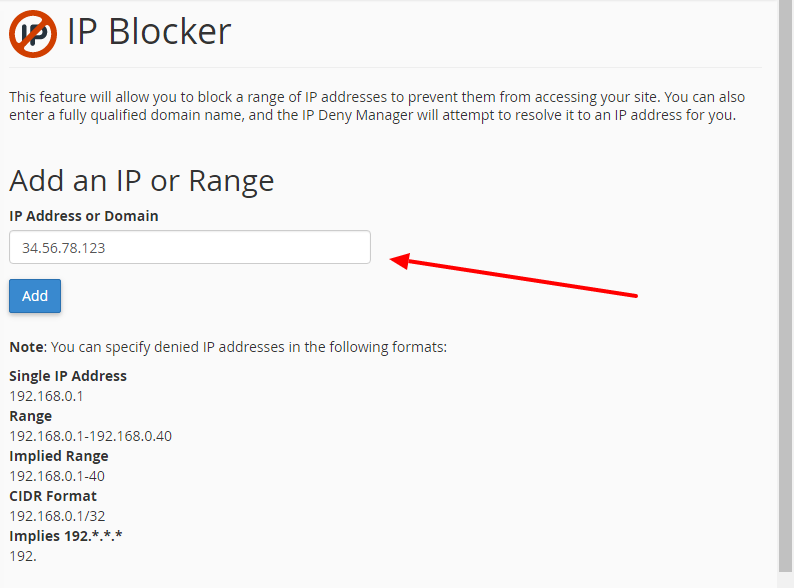Click the bold 'Note' text
Image resolution: width=798 pixels, height=588 pixels.
point(27,347)
